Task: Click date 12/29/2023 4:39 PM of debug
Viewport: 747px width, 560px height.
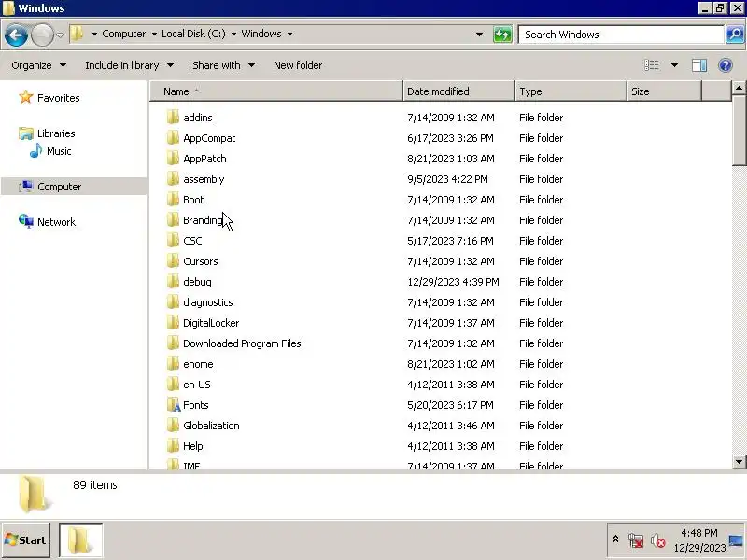Action: (x=453, y=282)
